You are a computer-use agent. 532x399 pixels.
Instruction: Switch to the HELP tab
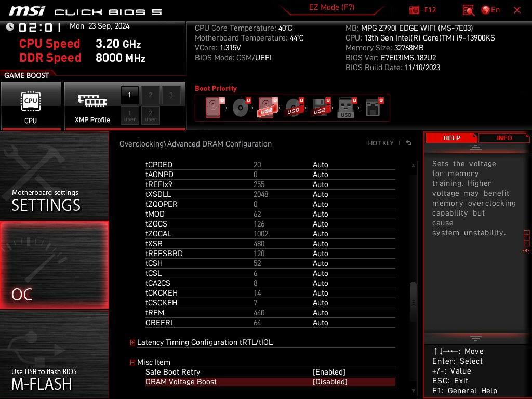point(451,138)
